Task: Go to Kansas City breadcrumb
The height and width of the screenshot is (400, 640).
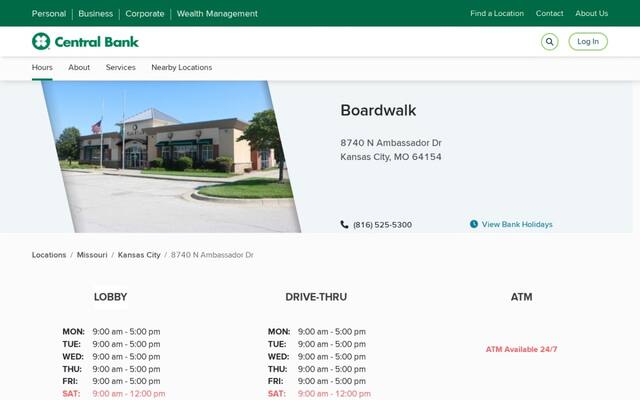Action: 139,255
